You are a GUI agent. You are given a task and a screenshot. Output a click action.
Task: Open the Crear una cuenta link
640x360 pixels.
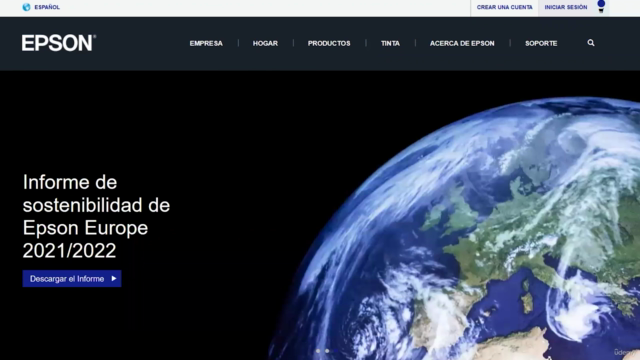[x=504, y=7]
